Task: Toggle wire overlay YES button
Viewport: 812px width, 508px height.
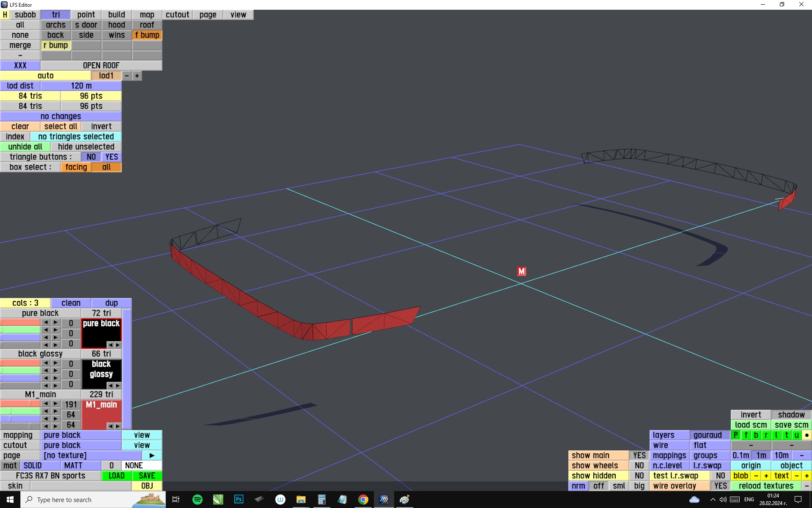Action: (720, 486)
